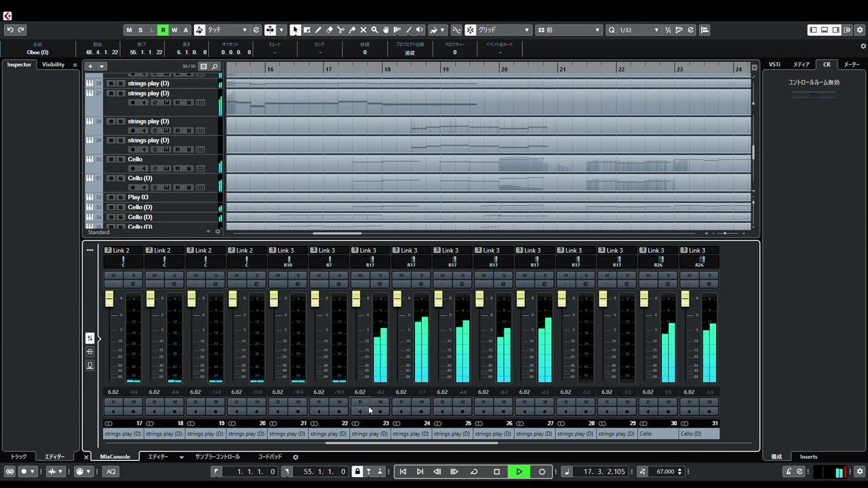868x488 pixels.
Task: Click the channel 23 volume fader
Action: click(x=356, y=299)
